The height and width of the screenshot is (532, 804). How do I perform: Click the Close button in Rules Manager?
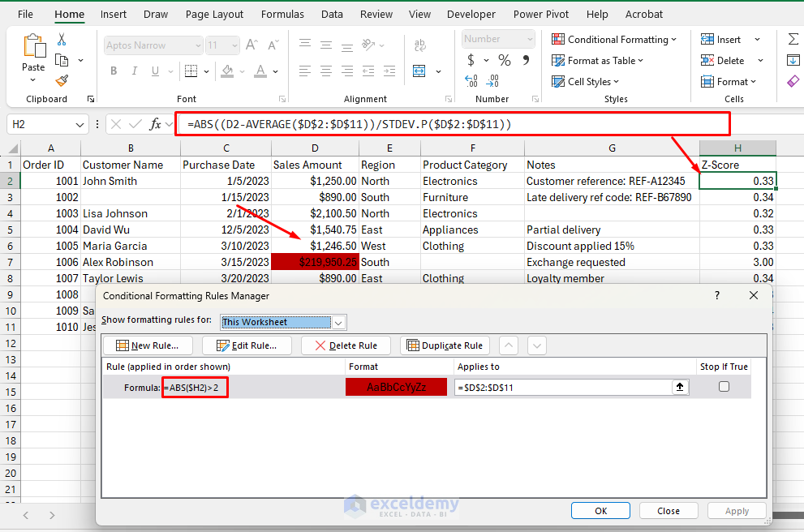tap(669, 511)
